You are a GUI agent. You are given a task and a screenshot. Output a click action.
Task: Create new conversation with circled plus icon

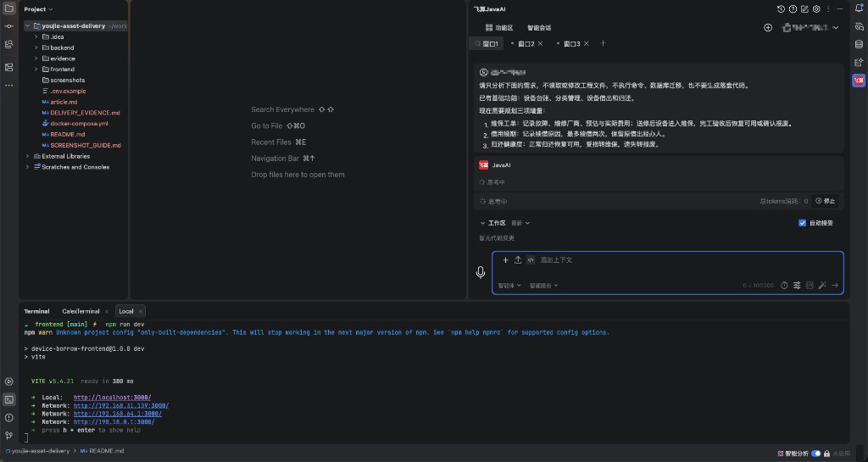click(x=768, y=28)
